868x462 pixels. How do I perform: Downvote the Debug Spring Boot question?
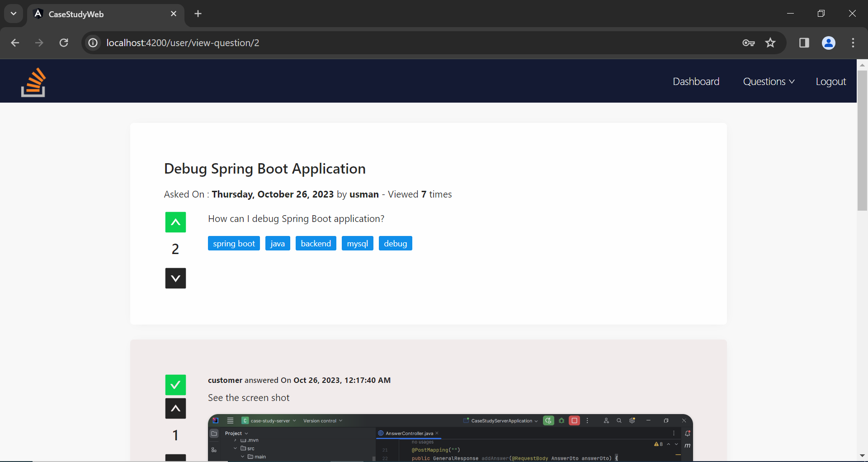(x=175, y=278)
